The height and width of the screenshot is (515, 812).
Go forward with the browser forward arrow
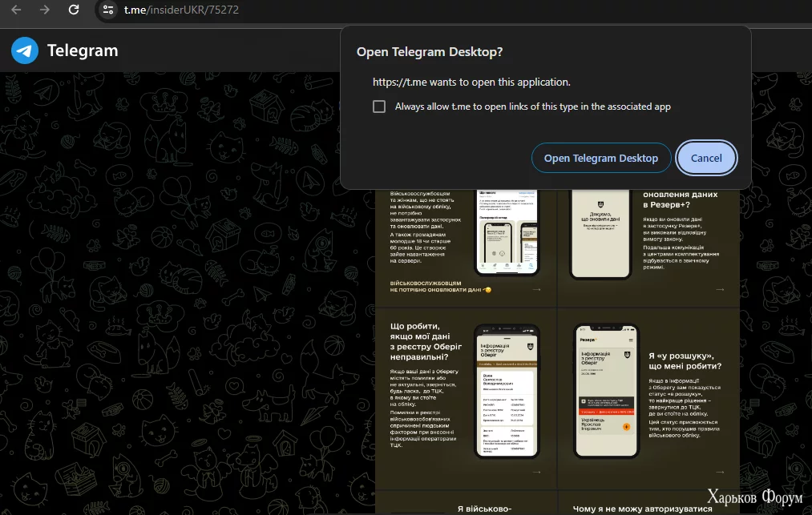tap(45, 10)
